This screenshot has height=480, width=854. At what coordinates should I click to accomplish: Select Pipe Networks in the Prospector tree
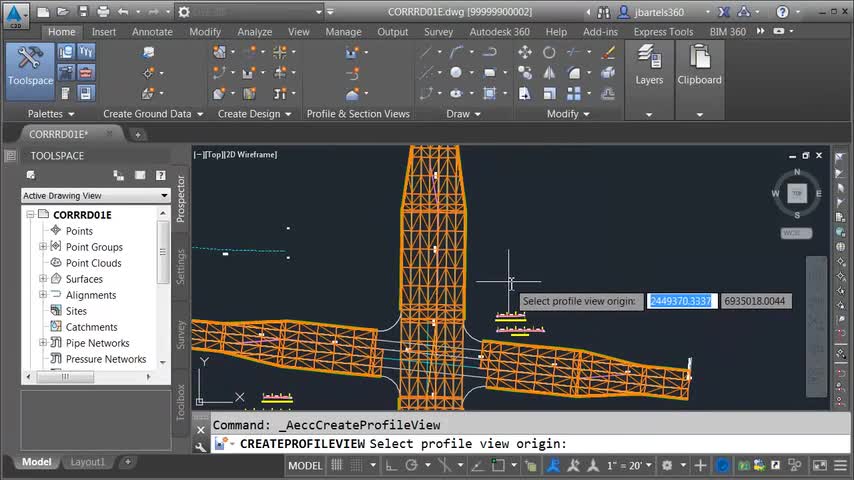click(x=97, y=343)
